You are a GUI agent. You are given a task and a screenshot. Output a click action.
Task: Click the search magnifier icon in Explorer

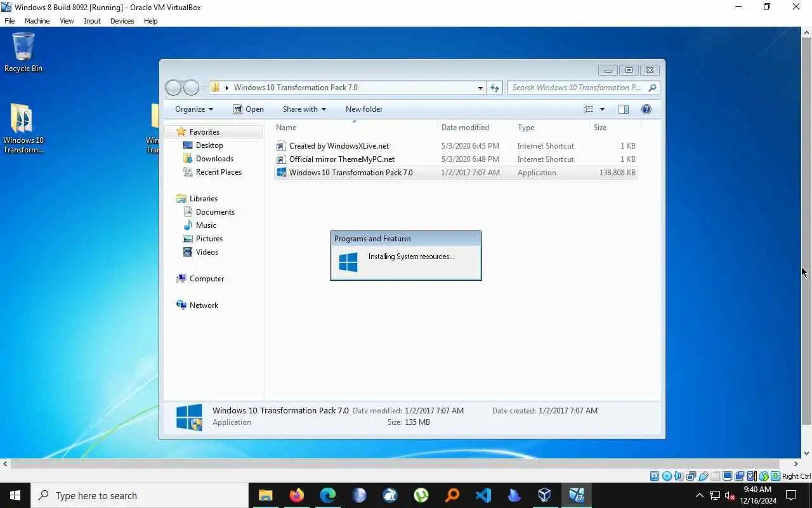(652, 88)
